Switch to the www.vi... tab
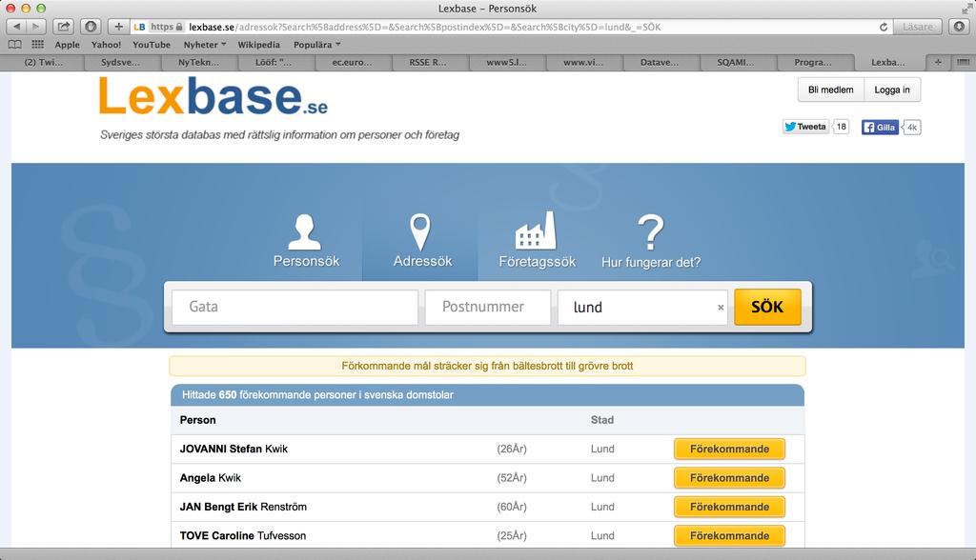Viewport: 976px width, 560px height. [x=583, y=62]
